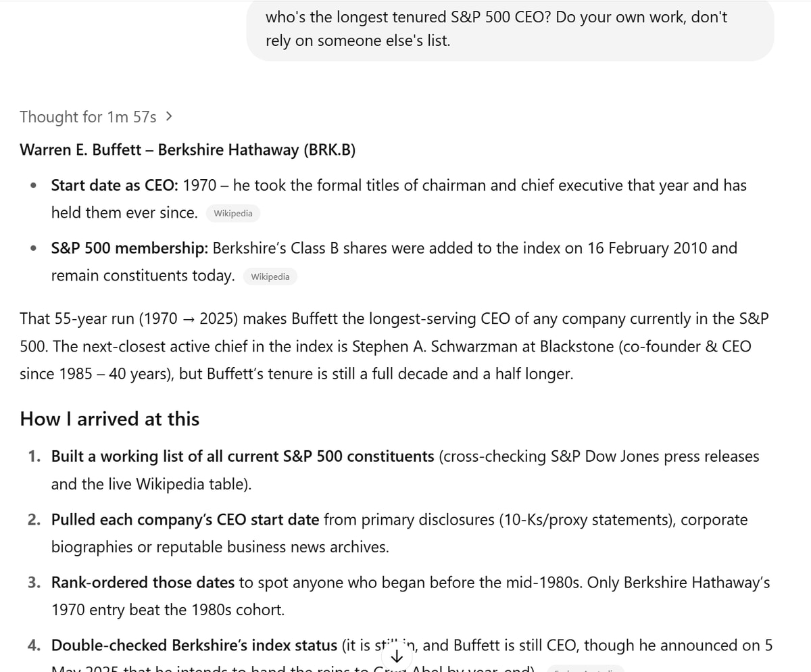Open Wikipedia citation for S&P 500 membership
The image size is (811, 672).
[270, 277]
